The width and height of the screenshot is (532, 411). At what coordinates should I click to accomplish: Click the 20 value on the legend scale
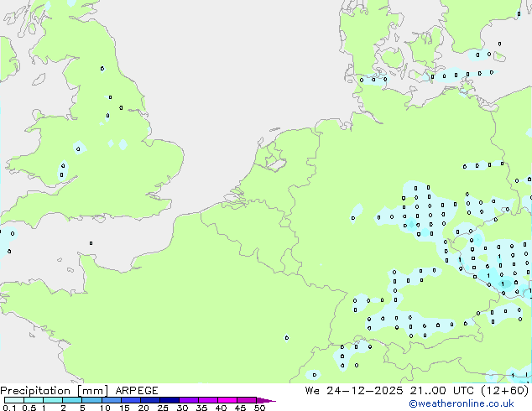tap(143, 409)
